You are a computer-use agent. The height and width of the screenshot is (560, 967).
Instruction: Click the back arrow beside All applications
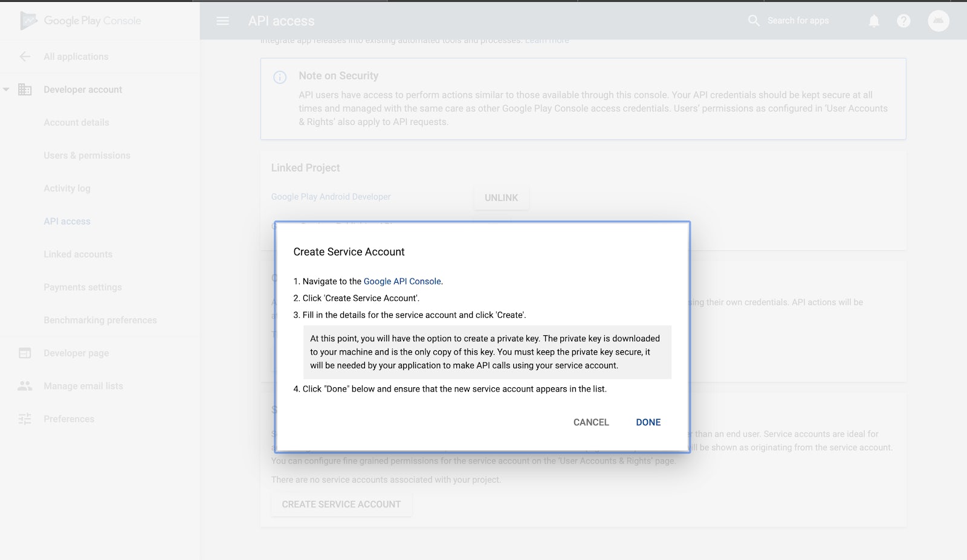(25, 57)
